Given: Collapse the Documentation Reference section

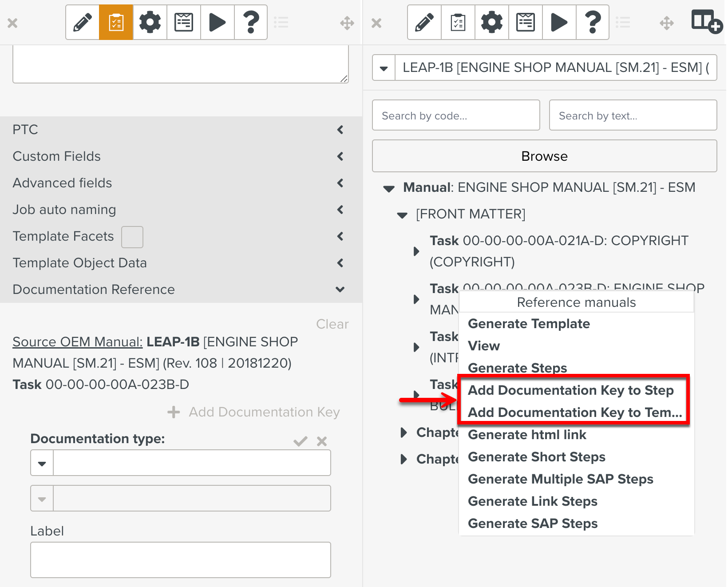Looking at the screenshot, I should (340, 290).
